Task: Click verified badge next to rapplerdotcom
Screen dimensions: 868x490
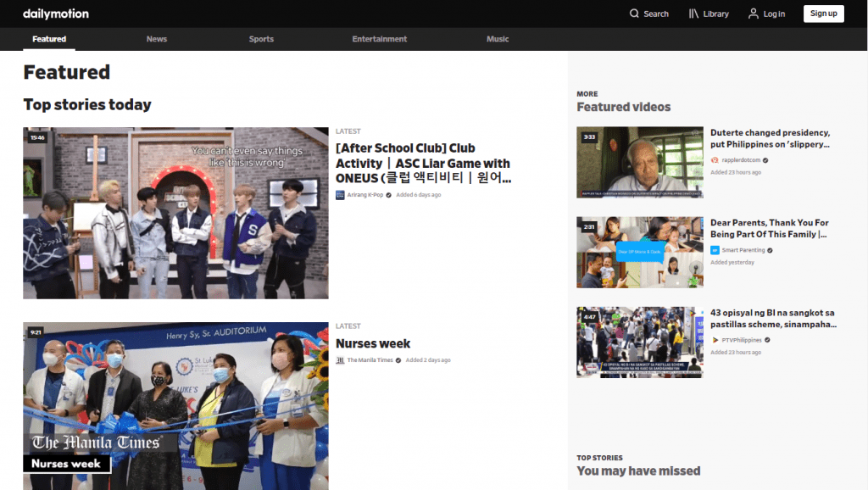Action: [765, 160]
